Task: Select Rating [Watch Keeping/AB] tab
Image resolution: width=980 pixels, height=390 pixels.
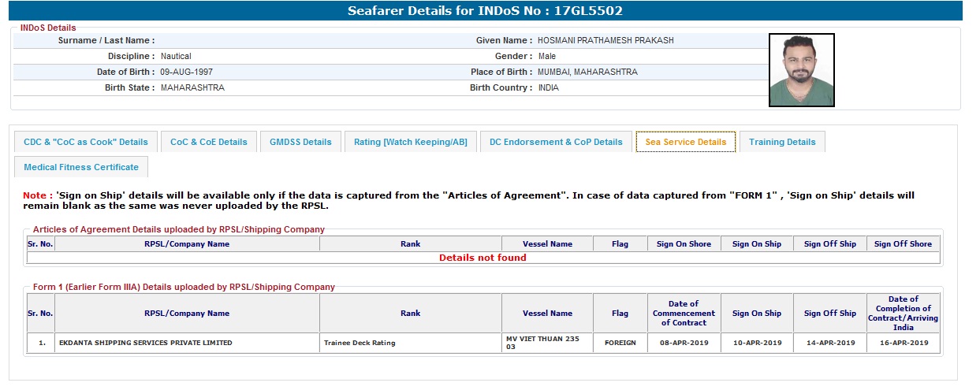Action: 410,142
